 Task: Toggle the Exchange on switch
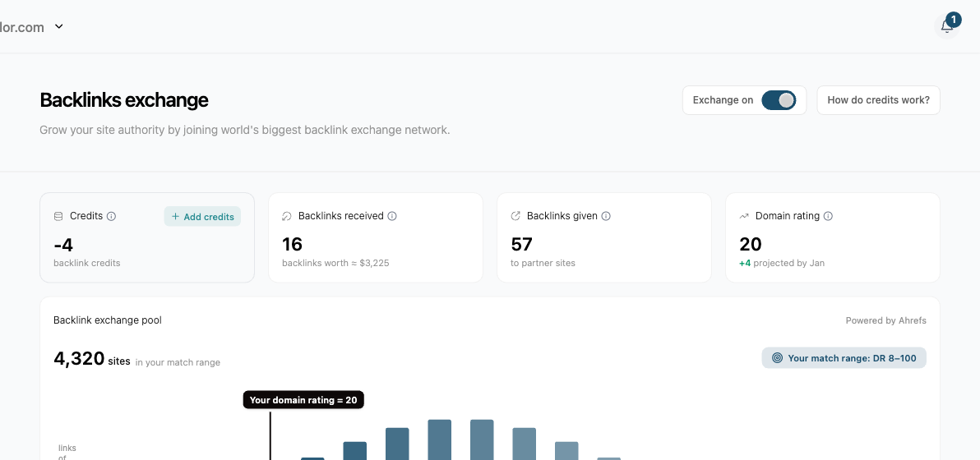pyautogui.click(x=778, y=100)
